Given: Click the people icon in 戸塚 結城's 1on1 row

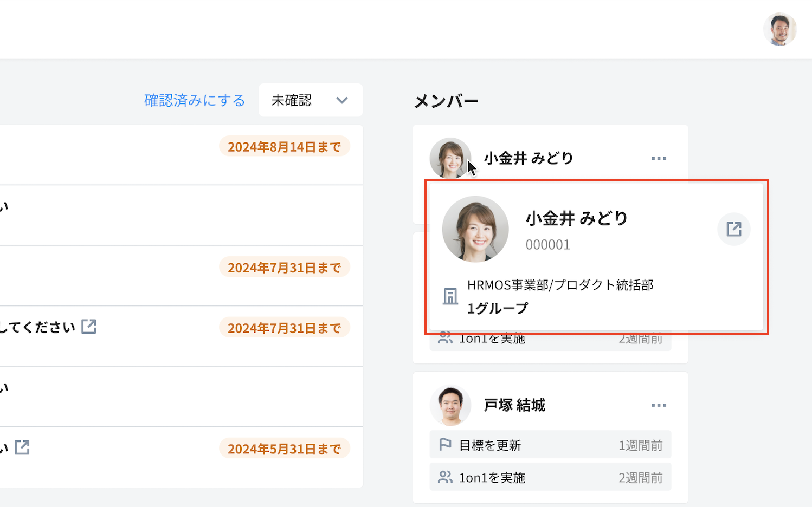Looking at the screenshot, I should coord(445,477).
